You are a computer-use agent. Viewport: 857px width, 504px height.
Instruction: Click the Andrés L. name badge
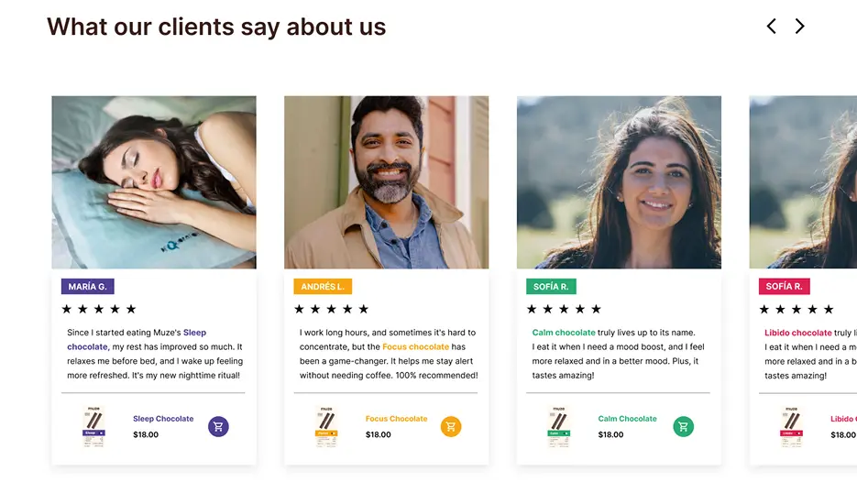click(x=323, y=287)
